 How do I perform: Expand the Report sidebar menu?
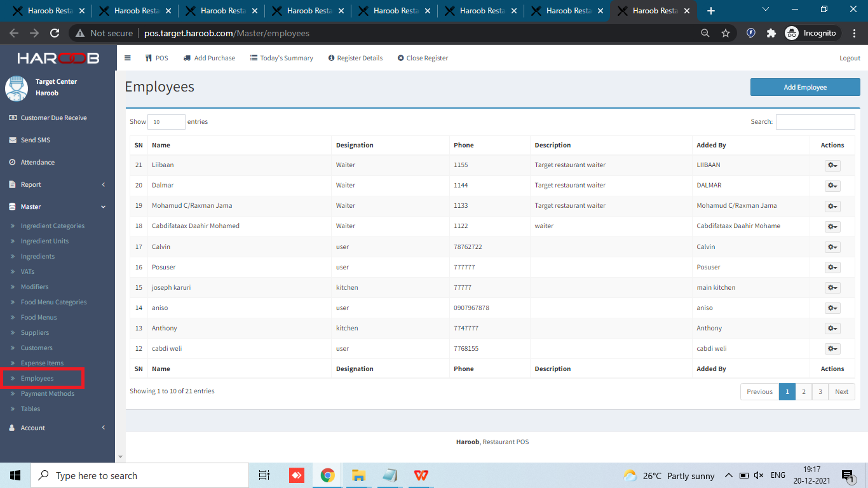pos(57,184)
